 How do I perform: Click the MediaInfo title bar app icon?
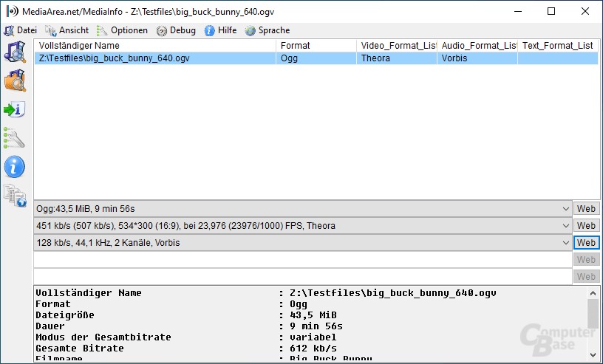[x=13, y=11]
